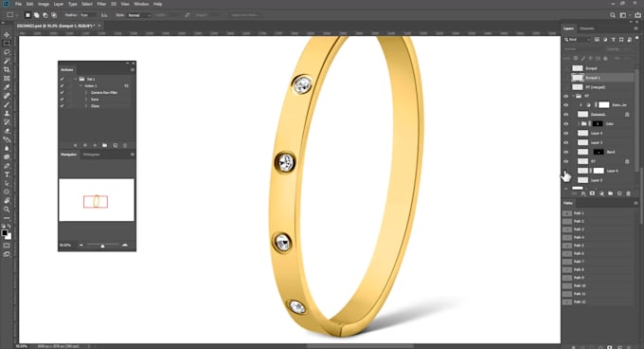
Task: Select the Magic Wand tool
Action: 7,61
